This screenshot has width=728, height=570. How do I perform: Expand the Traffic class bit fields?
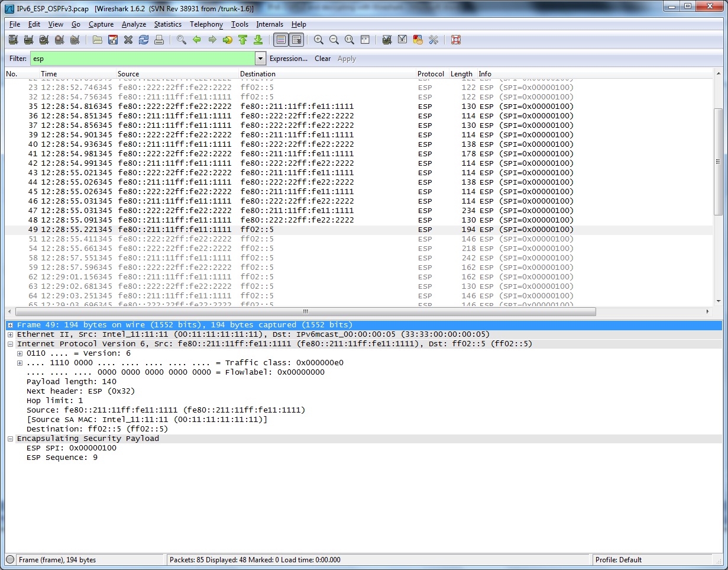click(x=20, y=362)
